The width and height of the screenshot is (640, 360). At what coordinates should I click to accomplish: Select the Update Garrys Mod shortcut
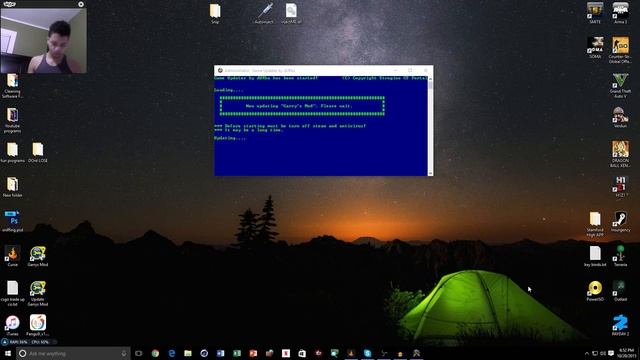(x=38, y=293)
